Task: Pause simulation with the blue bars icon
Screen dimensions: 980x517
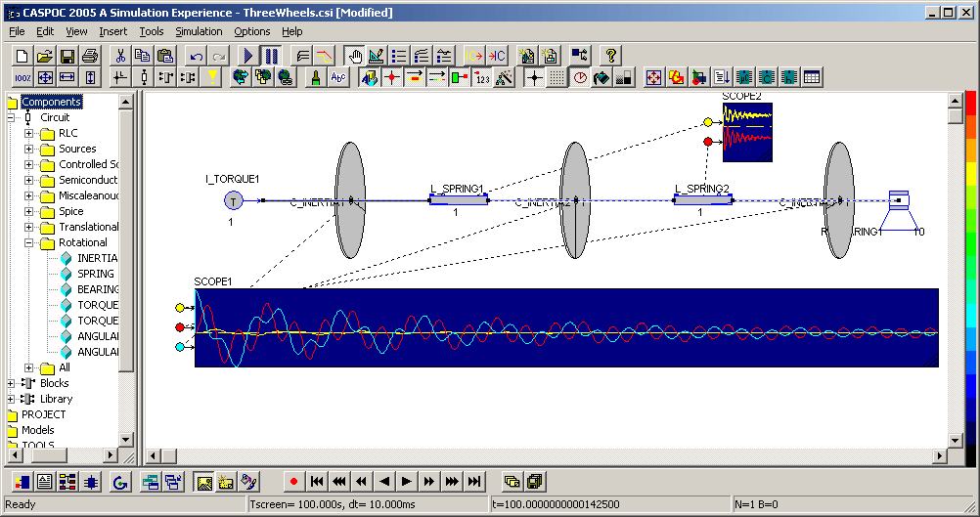Action: click(x=271, y=56)
